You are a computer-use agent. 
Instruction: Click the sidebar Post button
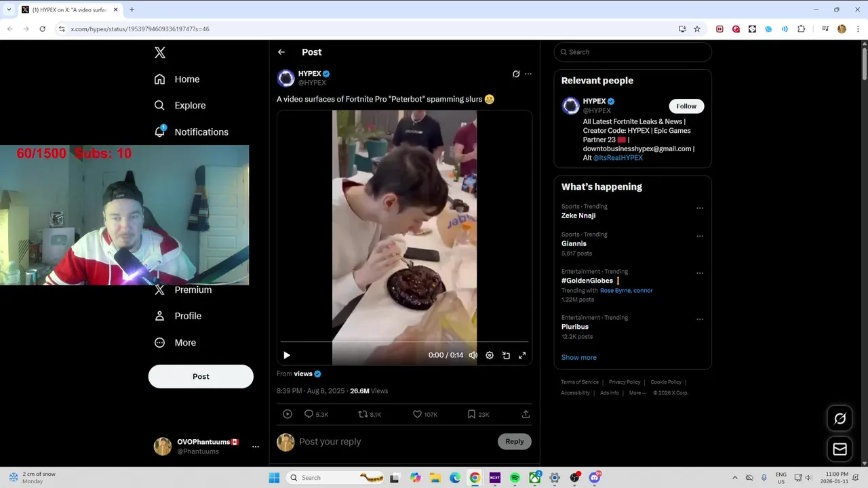click(201, 376)
